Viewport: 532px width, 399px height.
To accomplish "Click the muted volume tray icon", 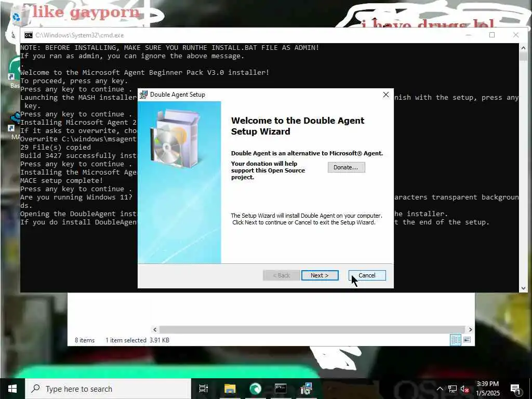I will [x=464, y=389].
